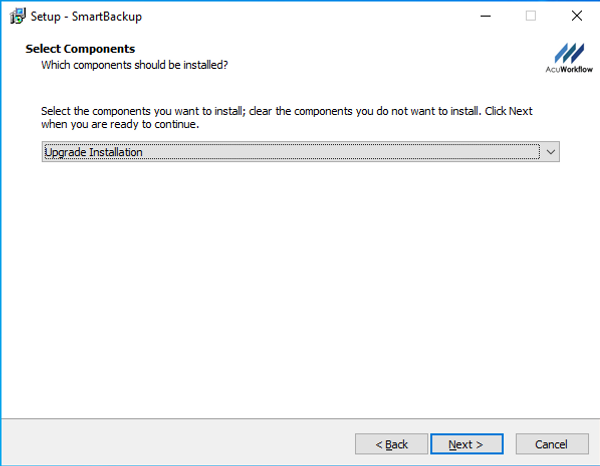The width and height of the screenshot is (600, 466).
Task: Expand the components dropdown arrow
Action: coord(549,152)
